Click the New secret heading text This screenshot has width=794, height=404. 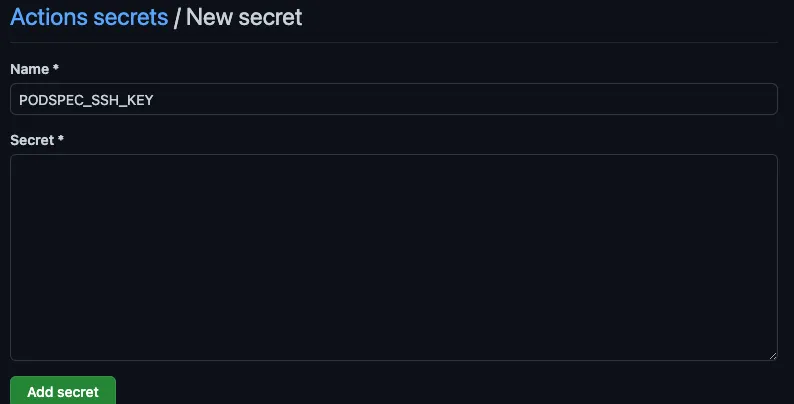[x=244, y=17]
